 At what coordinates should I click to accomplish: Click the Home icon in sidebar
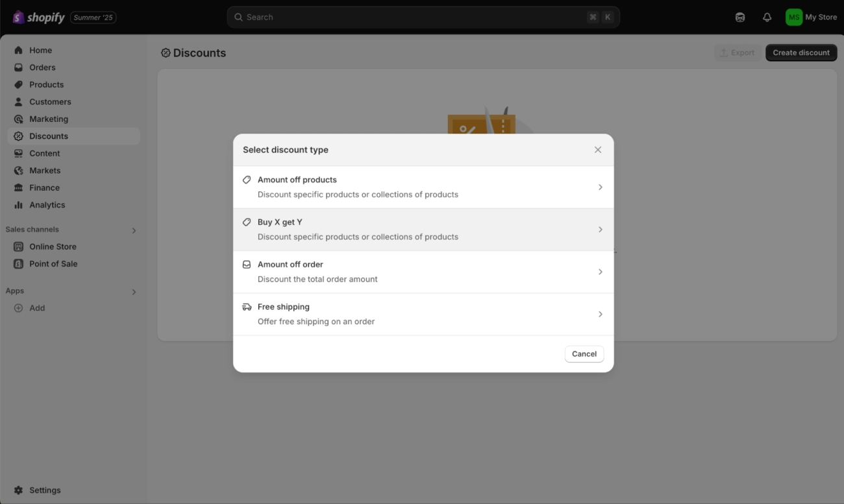(18, 50)
